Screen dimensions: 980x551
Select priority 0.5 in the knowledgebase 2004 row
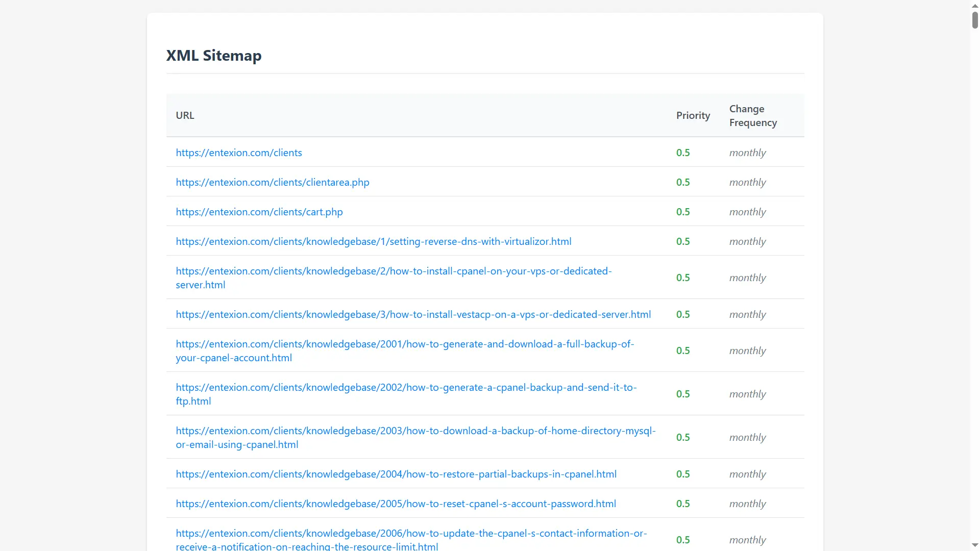(x=683, y=474)
